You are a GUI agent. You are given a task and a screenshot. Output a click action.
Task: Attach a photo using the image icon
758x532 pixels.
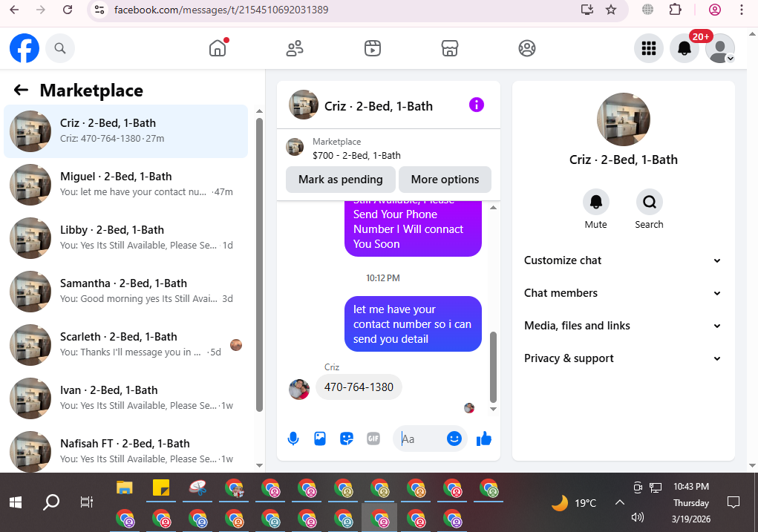320,439
